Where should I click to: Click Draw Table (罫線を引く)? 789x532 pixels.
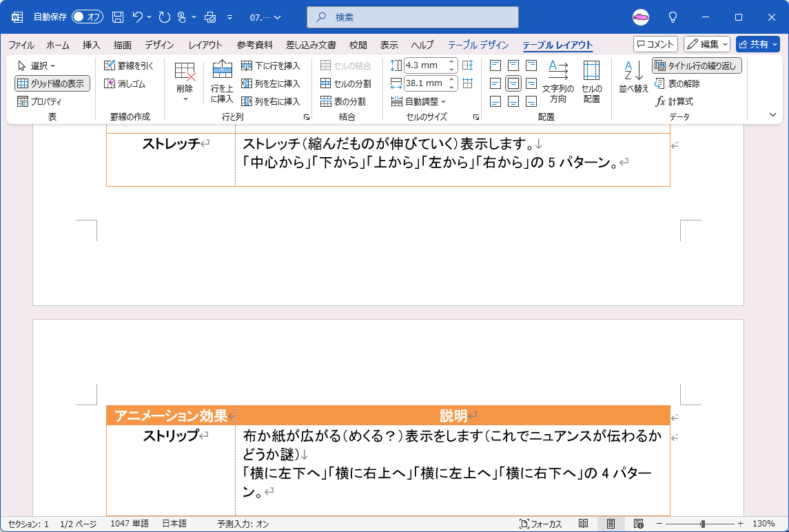129,65
